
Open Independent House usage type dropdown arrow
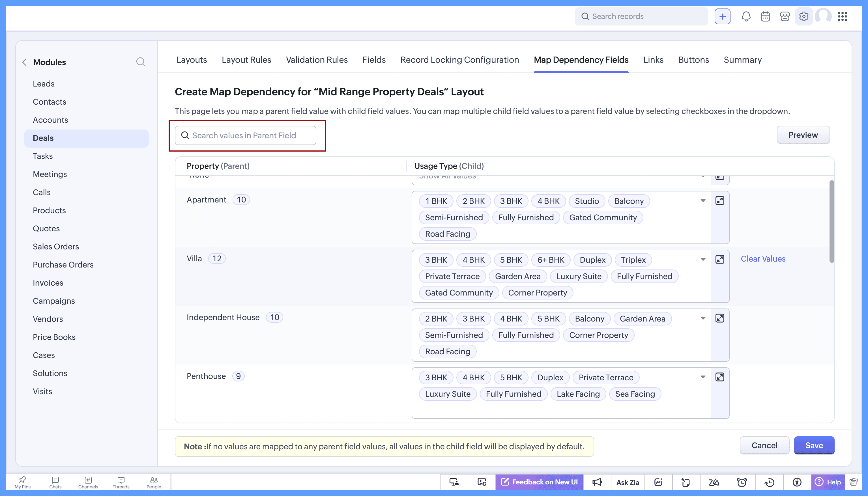click(x=703, y=318)
